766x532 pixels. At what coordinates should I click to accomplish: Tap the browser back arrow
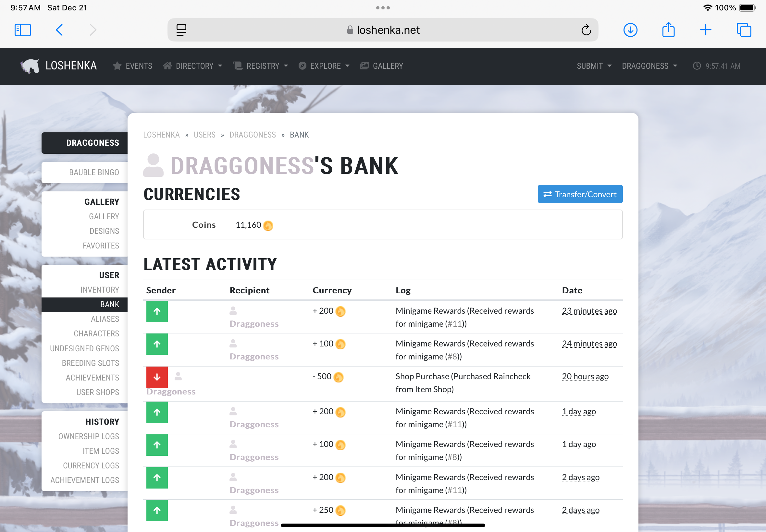point(59,30)
